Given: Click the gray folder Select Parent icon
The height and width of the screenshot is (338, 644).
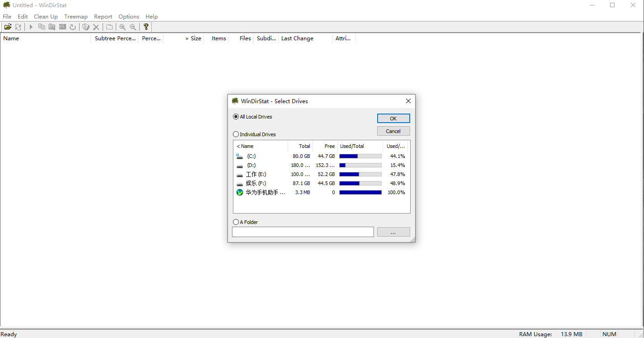Looking at the screenshot, I should coord(109,27).
